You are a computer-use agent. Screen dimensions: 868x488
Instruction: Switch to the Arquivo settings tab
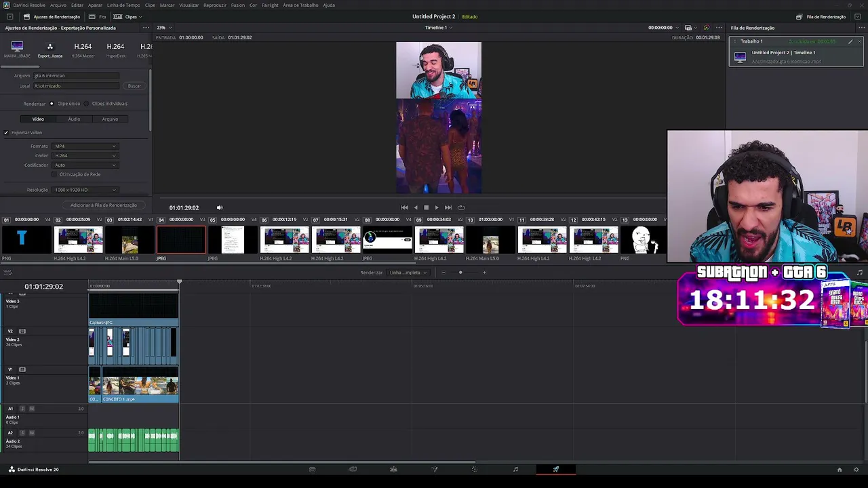point(110,119)
